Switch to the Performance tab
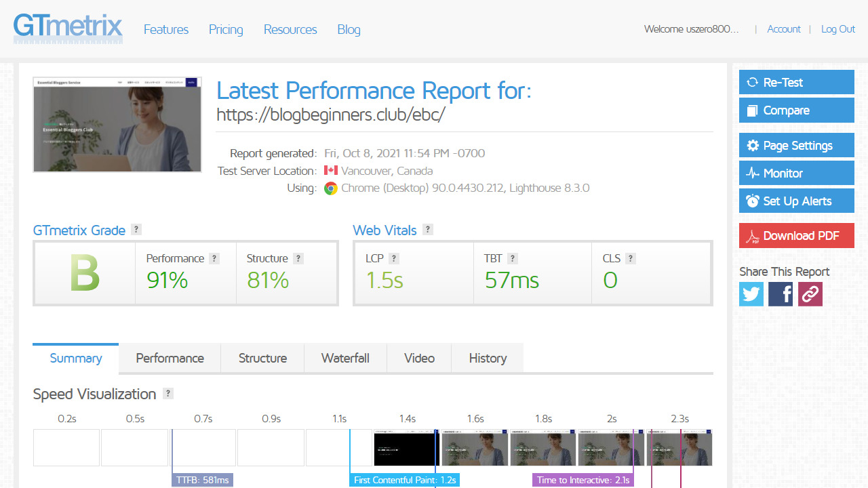This screenshot has height=488, width=868. (170, 358)
